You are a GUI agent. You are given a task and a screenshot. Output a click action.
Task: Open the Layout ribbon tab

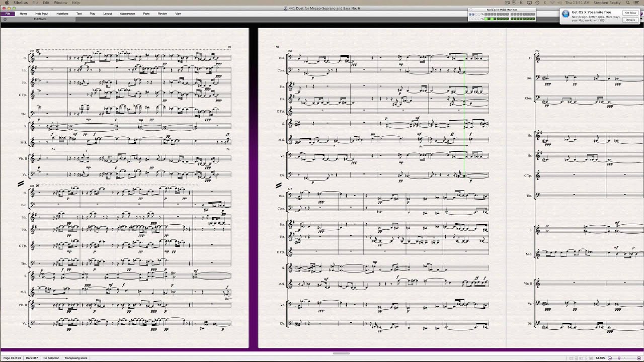point(107,14)
